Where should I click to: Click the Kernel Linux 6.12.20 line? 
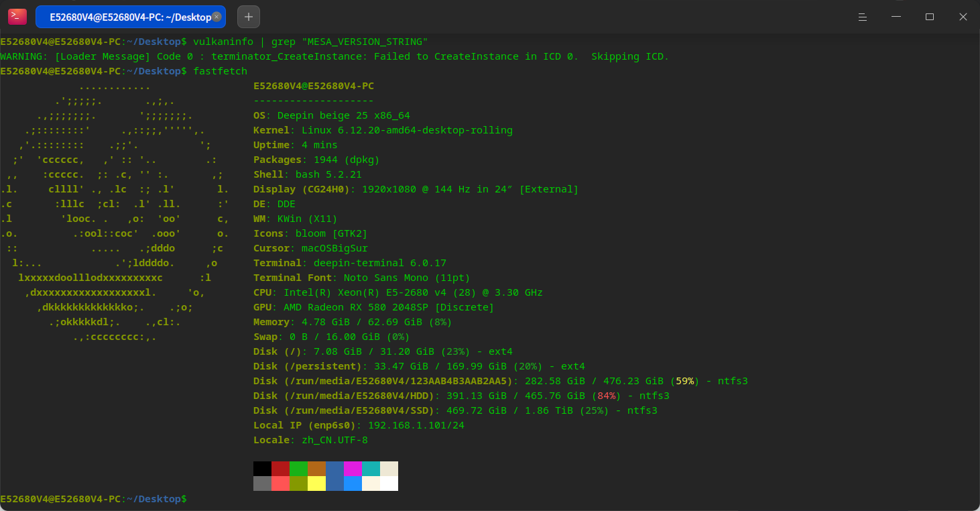click(383, 130)
